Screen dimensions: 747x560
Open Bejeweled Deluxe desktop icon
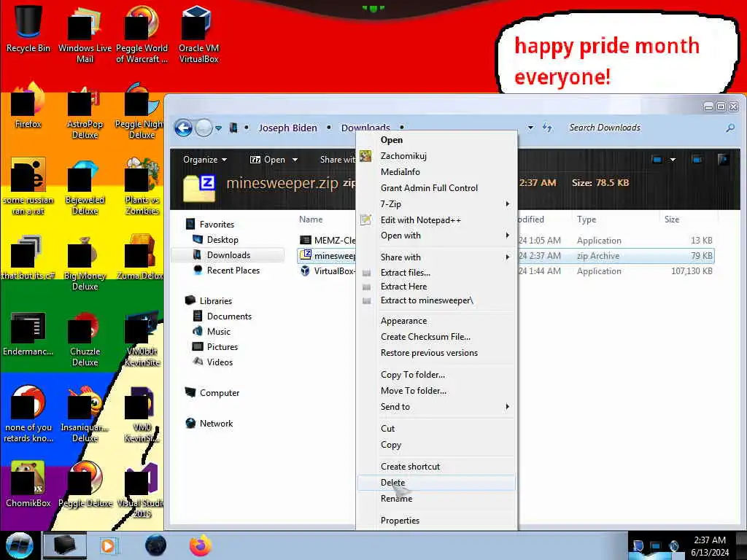(85, 187)
